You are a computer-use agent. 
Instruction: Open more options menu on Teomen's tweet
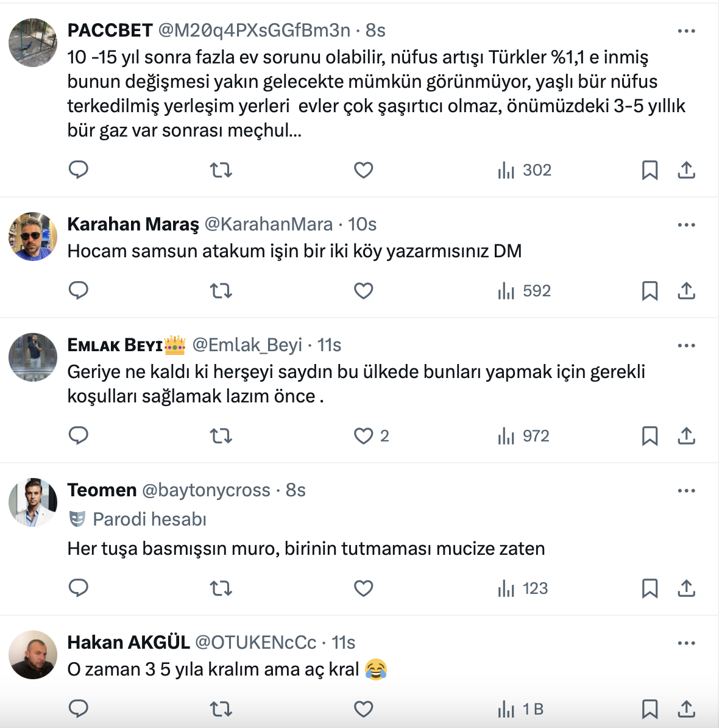(686, 491)
